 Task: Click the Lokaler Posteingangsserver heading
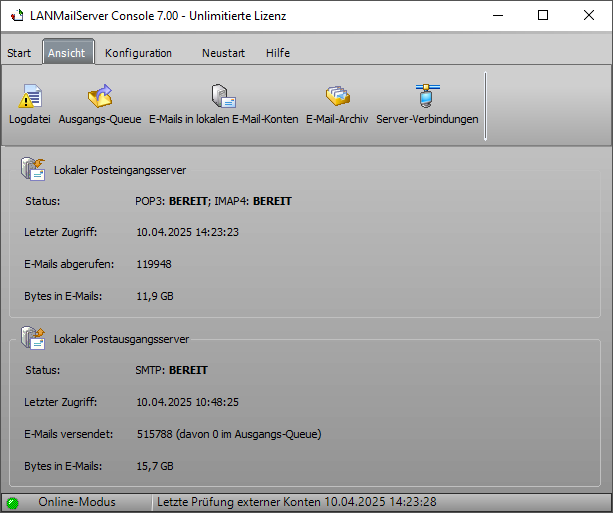coord(120,170)
